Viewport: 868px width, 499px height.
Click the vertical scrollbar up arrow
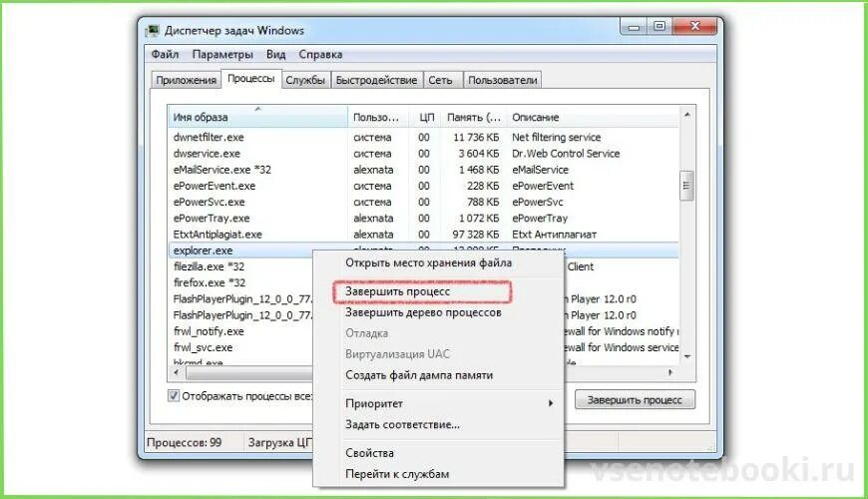pos(687,114)
